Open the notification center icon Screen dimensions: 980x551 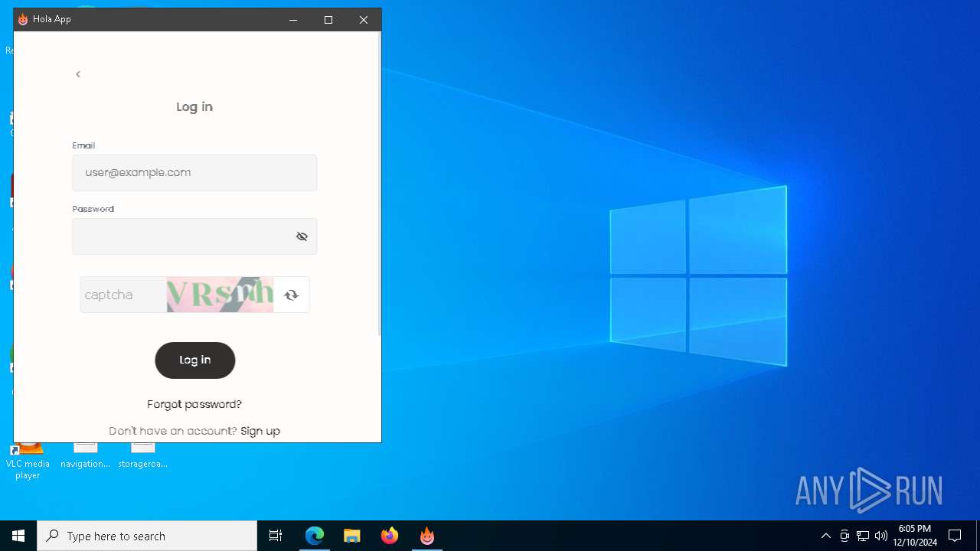(x=955, y=536)
